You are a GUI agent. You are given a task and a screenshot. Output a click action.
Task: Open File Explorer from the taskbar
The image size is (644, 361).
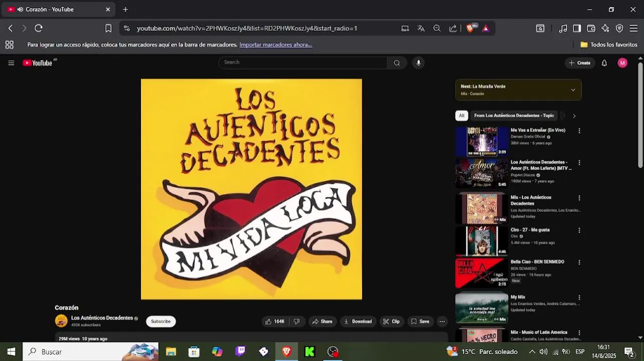171,351
